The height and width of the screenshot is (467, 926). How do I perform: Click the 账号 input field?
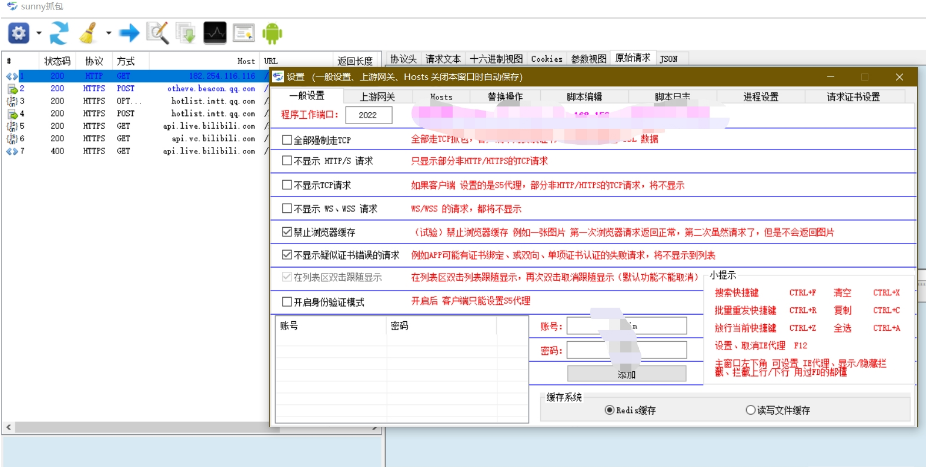point(627,326)
